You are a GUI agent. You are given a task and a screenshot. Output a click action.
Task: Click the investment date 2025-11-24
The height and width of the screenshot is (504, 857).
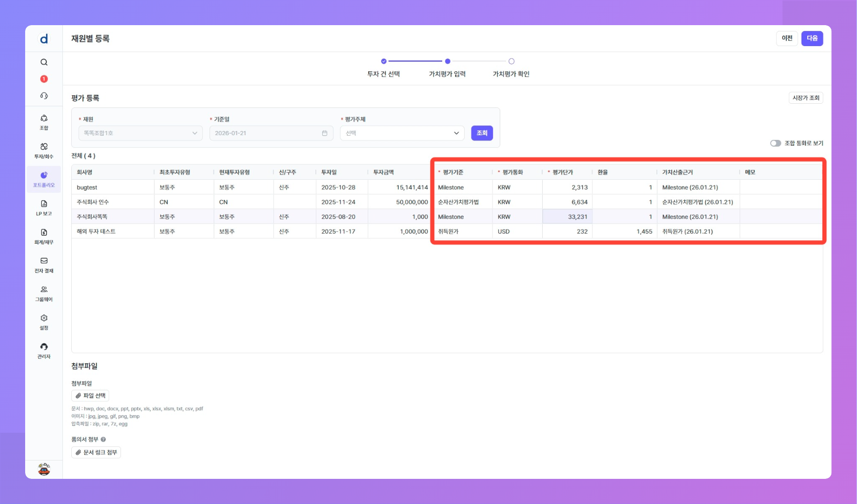point(338,202)
